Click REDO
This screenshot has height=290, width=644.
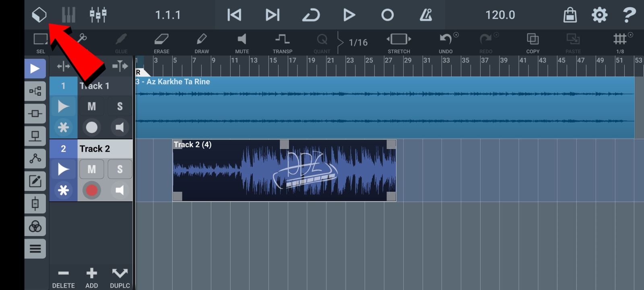(486, 43)
